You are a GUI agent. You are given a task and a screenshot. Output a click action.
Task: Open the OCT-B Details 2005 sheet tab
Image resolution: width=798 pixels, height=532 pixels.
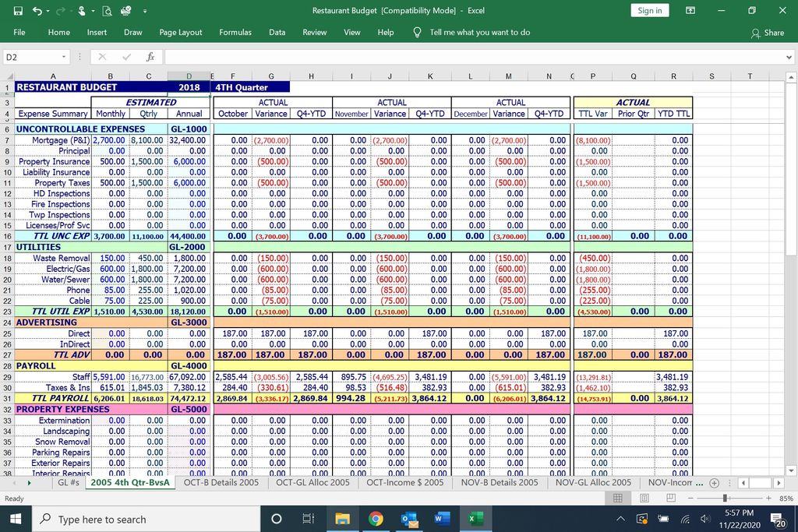pos(221,483)
